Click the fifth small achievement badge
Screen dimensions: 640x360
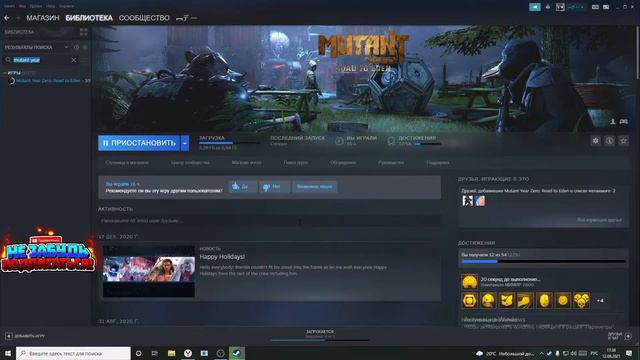click(544, 300)
